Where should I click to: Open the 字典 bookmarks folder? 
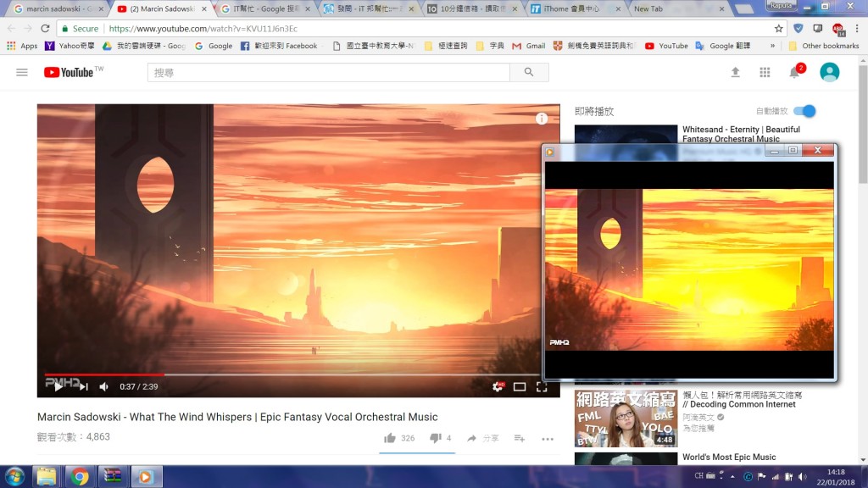pos(490,46)
